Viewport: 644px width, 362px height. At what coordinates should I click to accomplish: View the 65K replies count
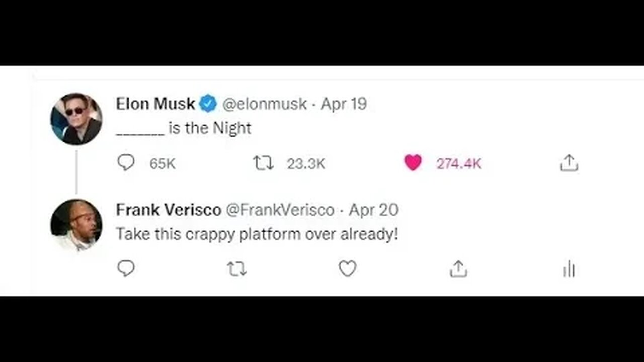162,163
